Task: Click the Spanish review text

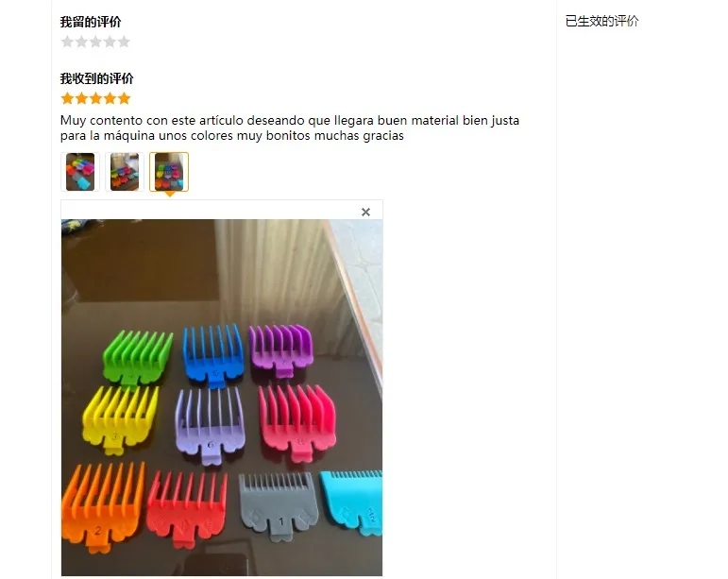Action: click(290, 128)
